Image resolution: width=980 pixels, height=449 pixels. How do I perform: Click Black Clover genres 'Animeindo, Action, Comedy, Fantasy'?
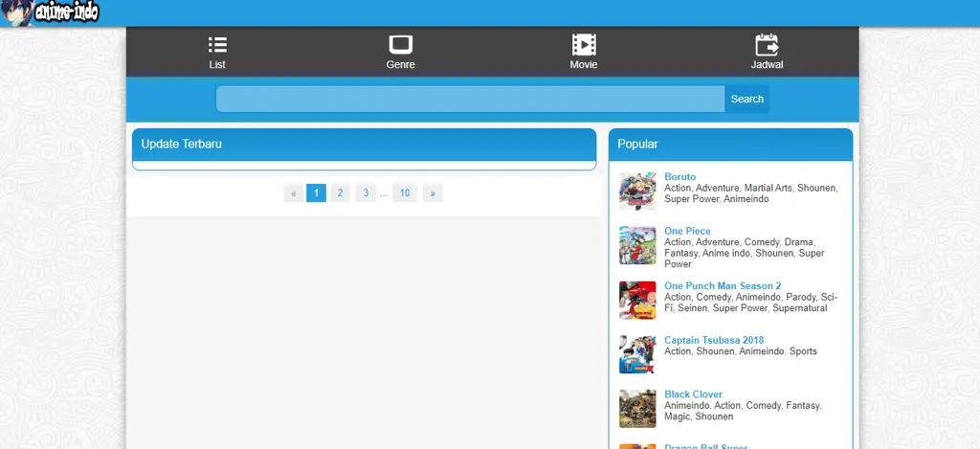742,406
